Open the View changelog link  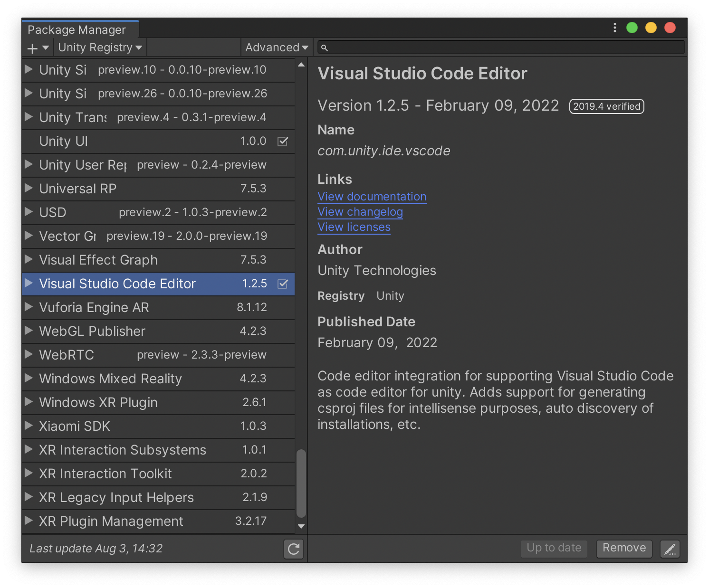click(360, 212)
